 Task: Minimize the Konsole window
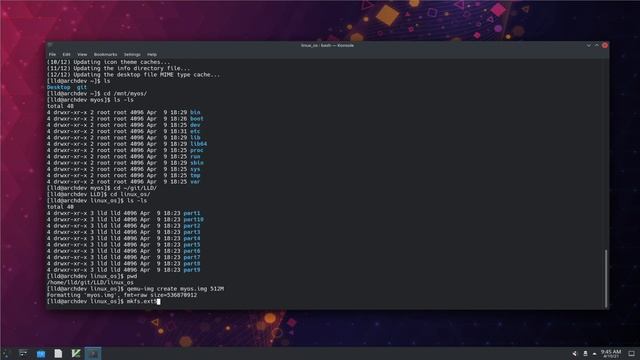point(589,45)
